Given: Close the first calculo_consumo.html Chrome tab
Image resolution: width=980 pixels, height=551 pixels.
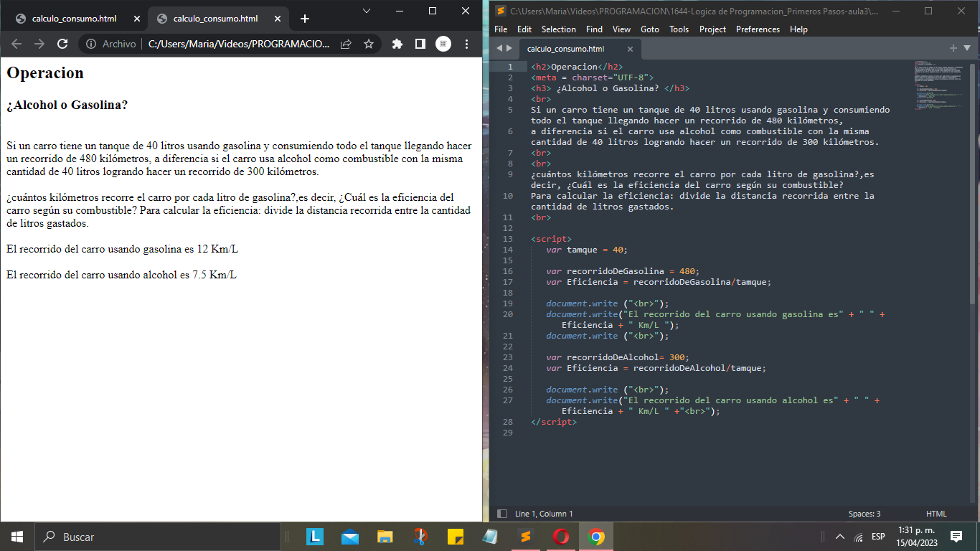Looking at the screenshot, I should pos(137,19).
